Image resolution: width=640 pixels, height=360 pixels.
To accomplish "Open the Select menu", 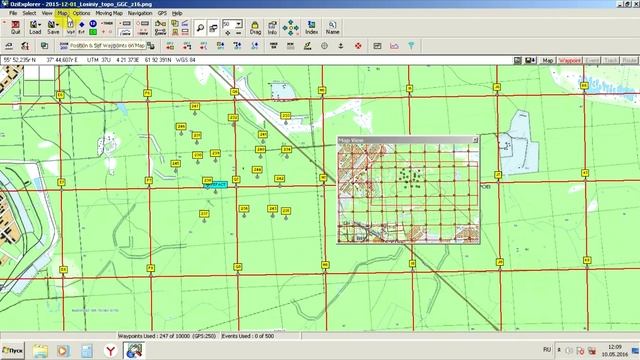I will pyautogui.click(x=29, y=13).
